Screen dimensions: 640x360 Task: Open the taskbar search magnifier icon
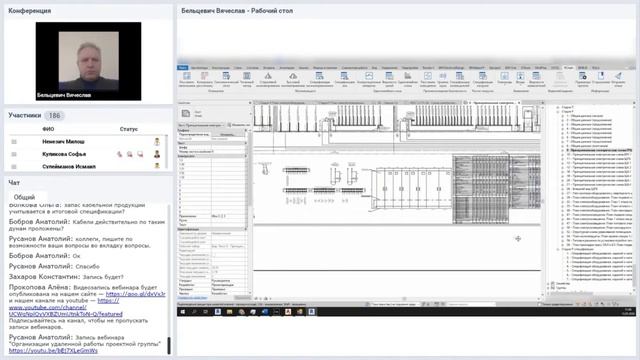point(194,312)
